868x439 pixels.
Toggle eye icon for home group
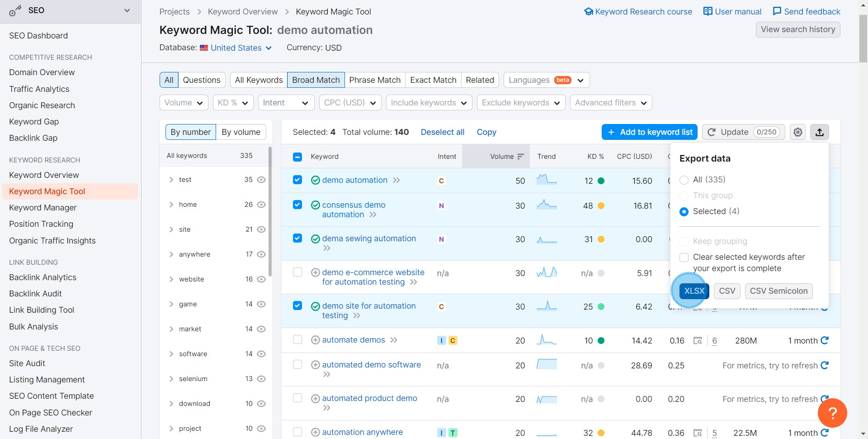pos(261,205)
